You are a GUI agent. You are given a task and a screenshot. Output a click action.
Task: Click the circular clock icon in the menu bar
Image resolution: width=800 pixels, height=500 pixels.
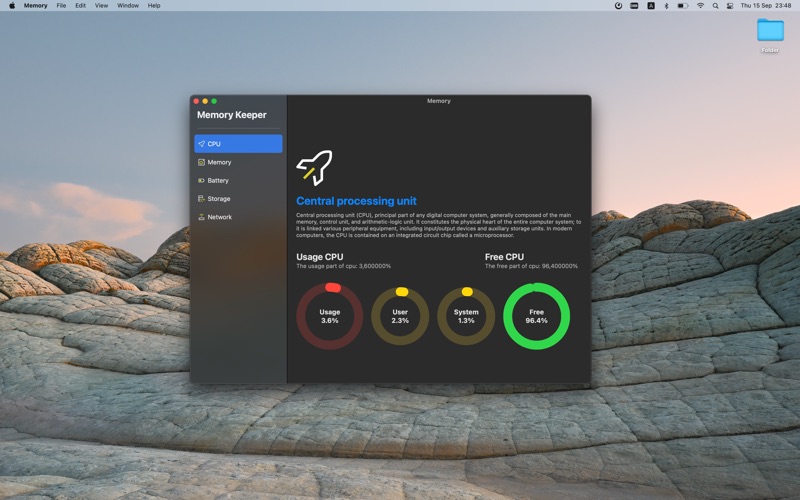(618, 6)
